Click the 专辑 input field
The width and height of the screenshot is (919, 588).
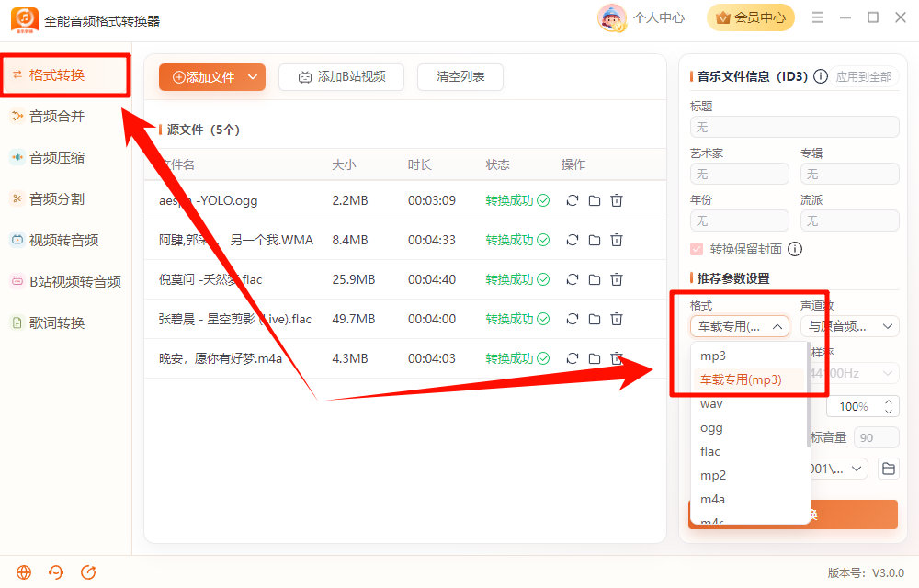pos(850,174)
